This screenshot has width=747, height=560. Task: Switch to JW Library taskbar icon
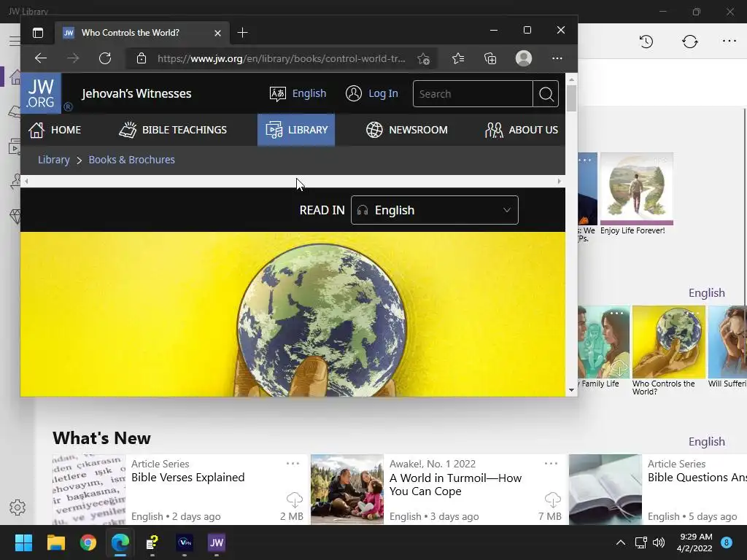[216, 542]
